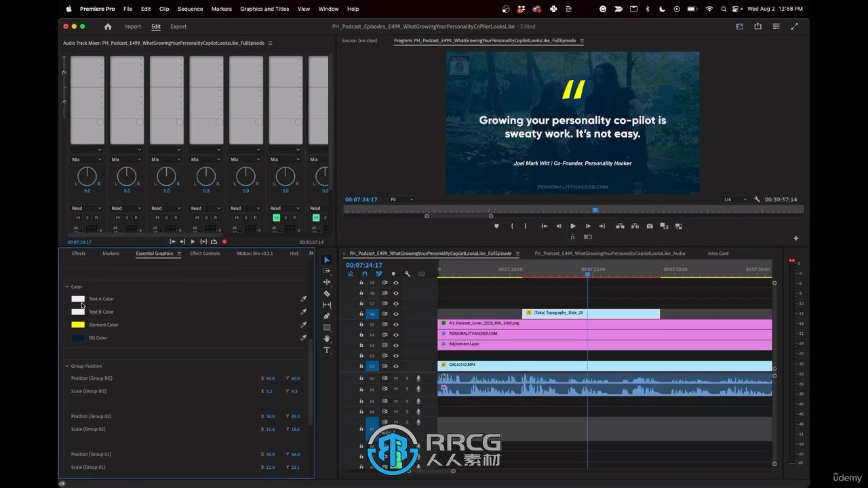Add marker in the timeline header
Viewport: 868px width, 488px height.
[393, 274]
